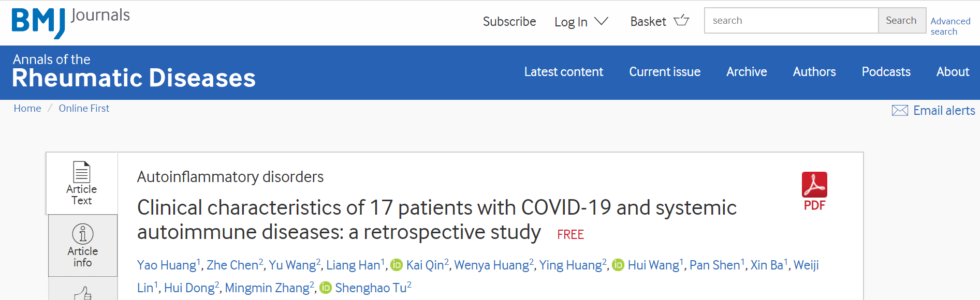980x300 pixels.
Task: Select the Podcasts menu item
Action: (886, 72)
